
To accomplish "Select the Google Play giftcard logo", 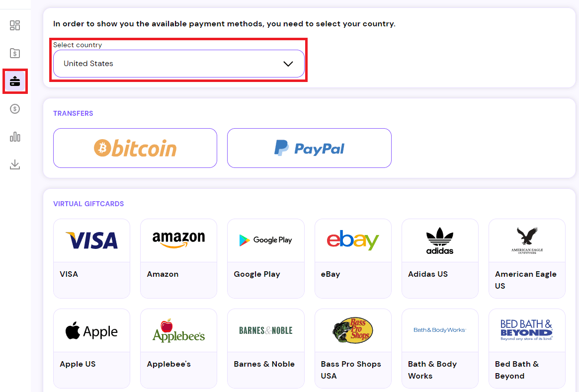I will pyautogui.click(x=265, y=240).
